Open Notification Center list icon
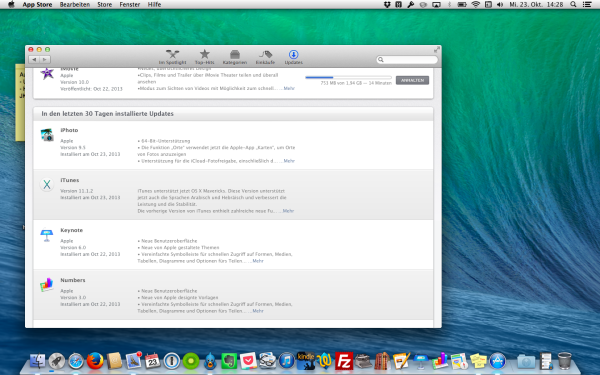The width and height of the screenshot is (600, 375). [587, 5]
